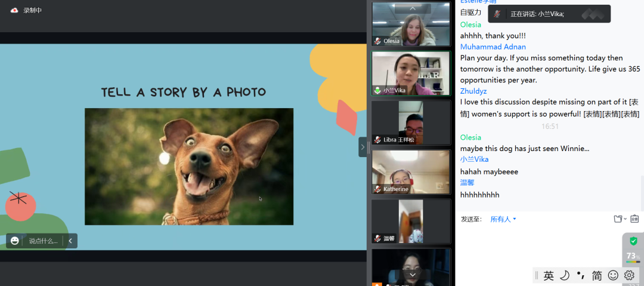The height and width of the screenshot is (286, 644).
Task: Click 小兰Vika's active microphone icon
Action: coord(377,91)
